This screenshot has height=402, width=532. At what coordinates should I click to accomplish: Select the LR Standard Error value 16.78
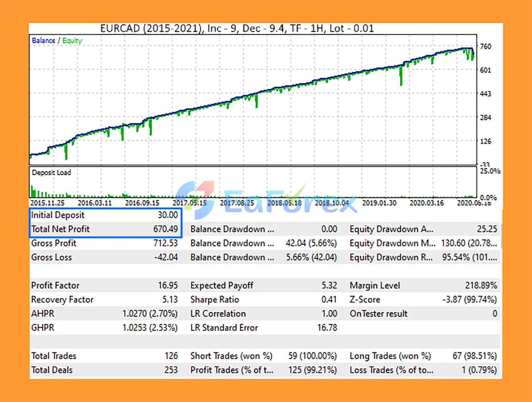tap(327, 328)
